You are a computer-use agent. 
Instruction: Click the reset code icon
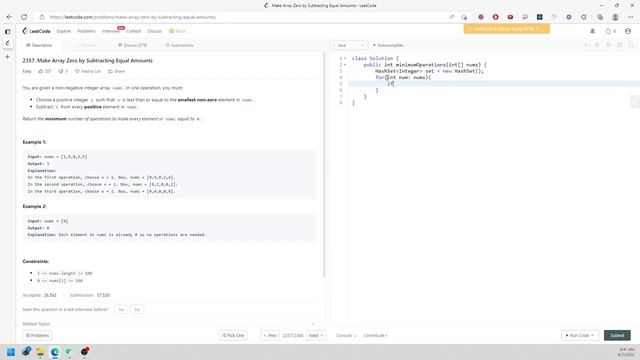point(608,45)
